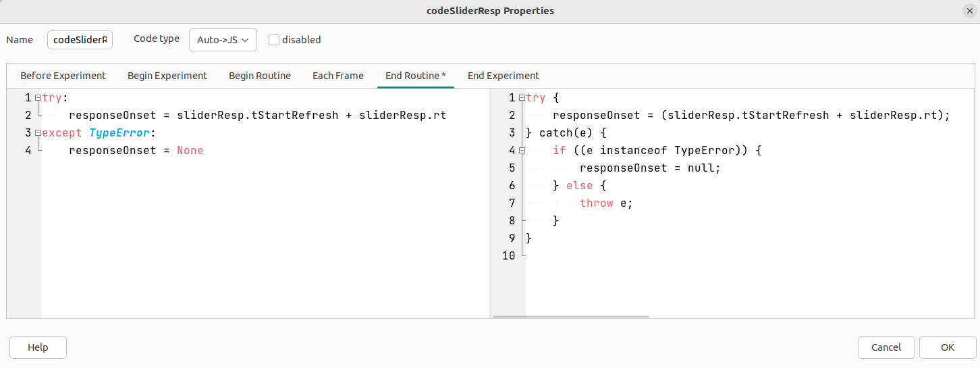Click the Cancel button
Image resolution: width=980 pixels, height=369 pixels.
click(886, 347)
